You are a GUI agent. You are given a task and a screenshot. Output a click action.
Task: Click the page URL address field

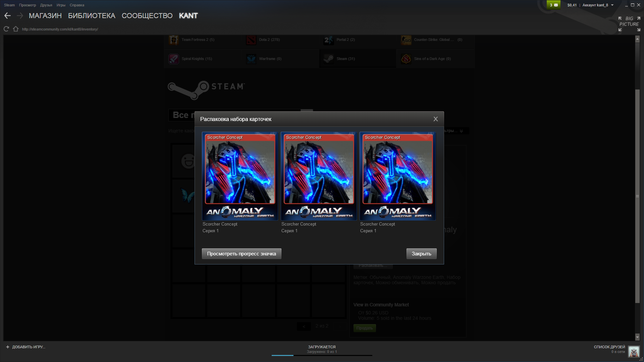coord(60,29)
